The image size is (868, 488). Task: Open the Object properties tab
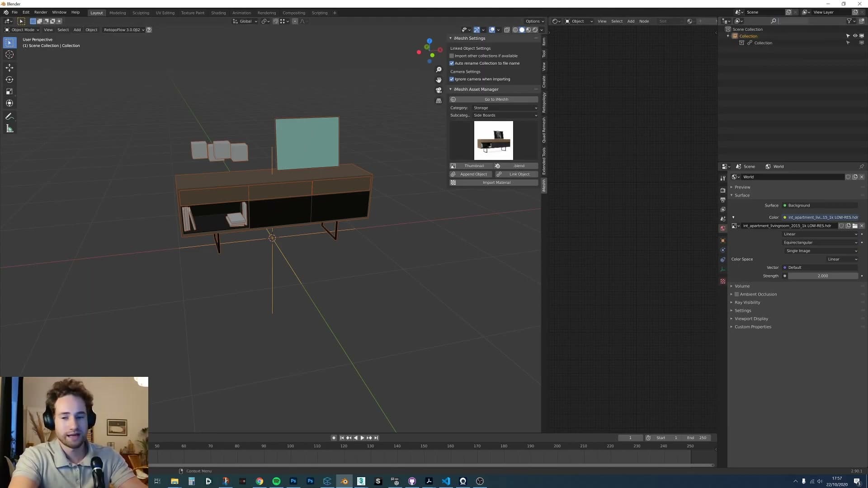click(x=723, y=240)
